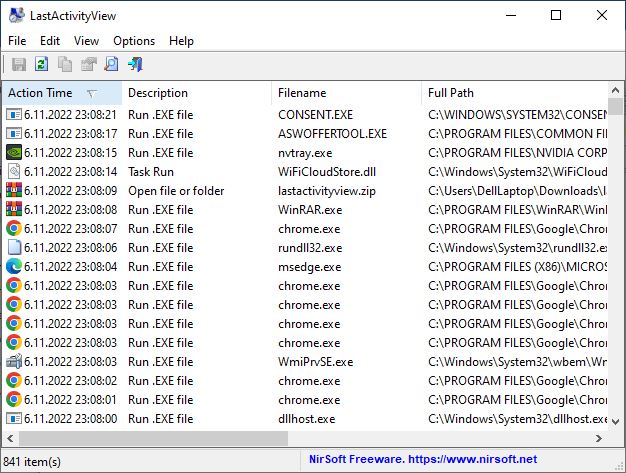Select the rundll32.exe blank file icon
Viewport: 626px width, 473px height.
pyautogui.click(x=14, y=247)
